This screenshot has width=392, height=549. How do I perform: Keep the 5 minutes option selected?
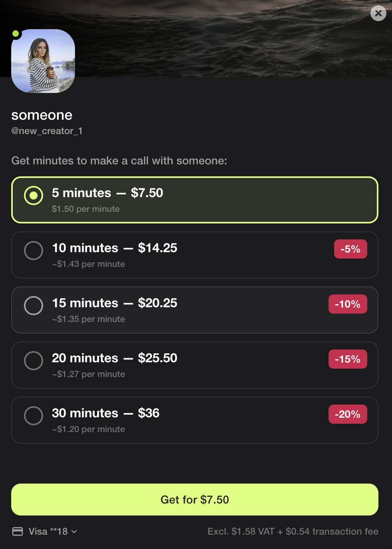(x=34, y=196)
